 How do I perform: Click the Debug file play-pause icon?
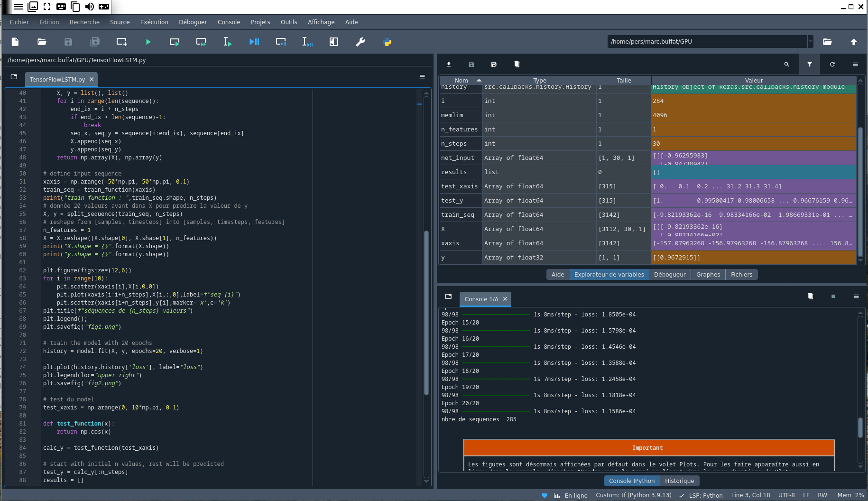[x=254, y=42]
